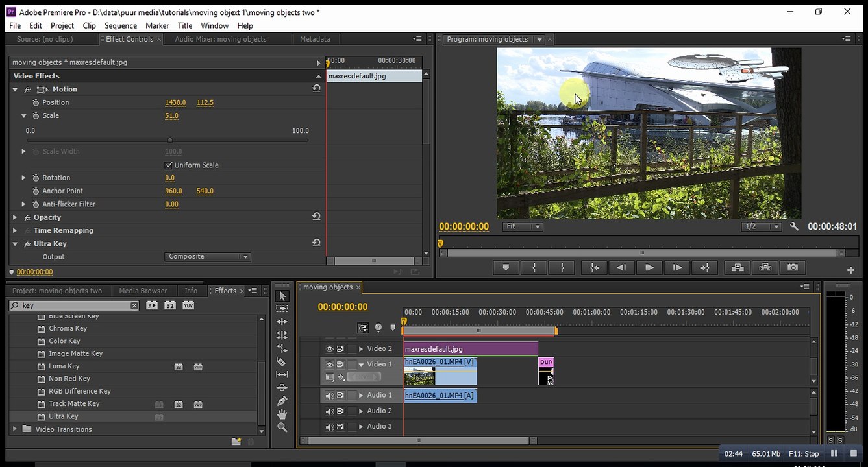Click the Mark Out button

562,267
